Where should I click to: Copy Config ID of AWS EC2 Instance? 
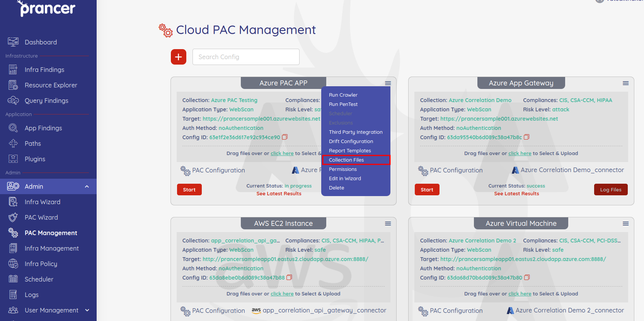coord(289,277)
